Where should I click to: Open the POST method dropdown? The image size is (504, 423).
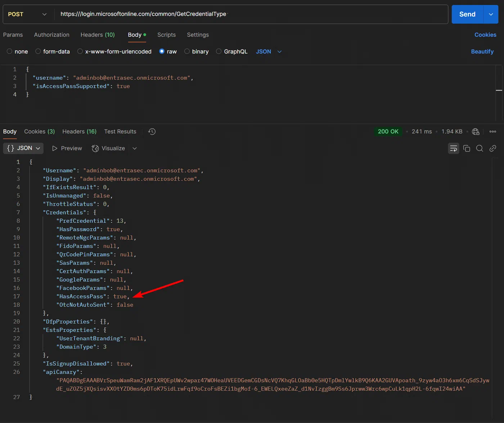click(x=27, y=14)
